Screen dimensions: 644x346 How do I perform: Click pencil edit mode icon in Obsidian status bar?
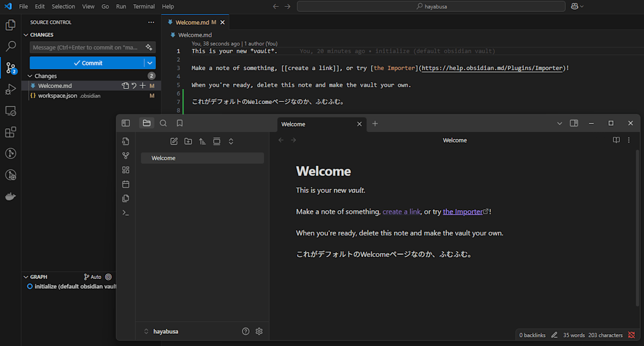pos(554,335)
